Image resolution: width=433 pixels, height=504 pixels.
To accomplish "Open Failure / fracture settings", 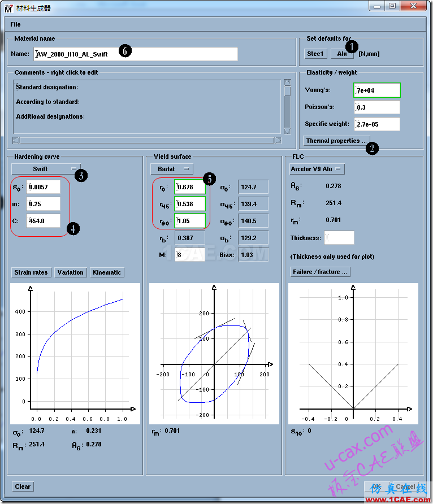I will (x=320, y=272).
